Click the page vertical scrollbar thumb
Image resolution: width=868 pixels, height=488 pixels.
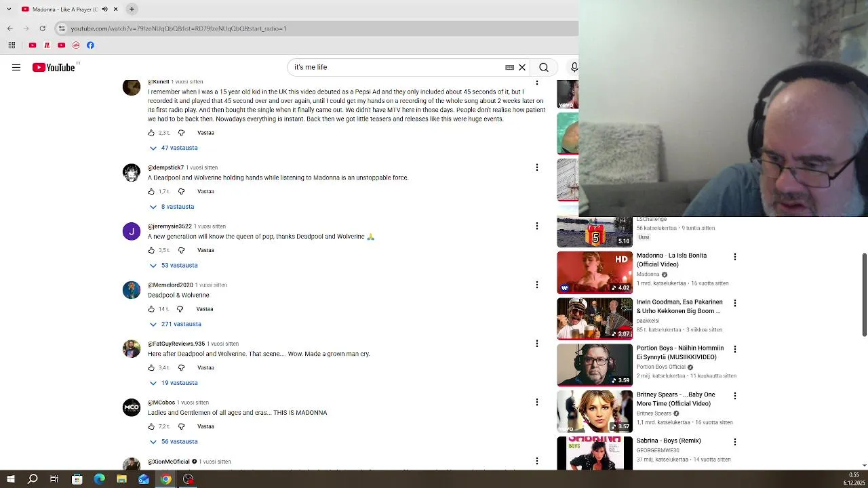tap(864, 295)
